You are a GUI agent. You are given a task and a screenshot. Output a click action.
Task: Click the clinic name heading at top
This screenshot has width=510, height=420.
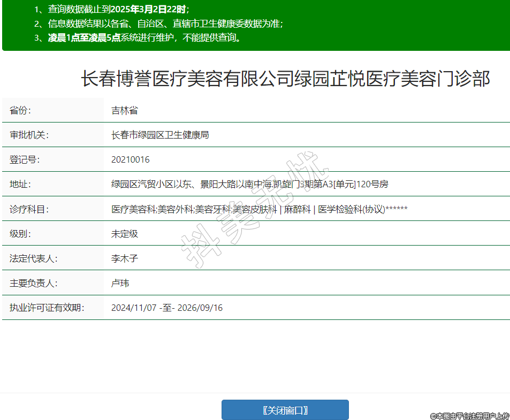pyautogui.click(x=285, y=79)
